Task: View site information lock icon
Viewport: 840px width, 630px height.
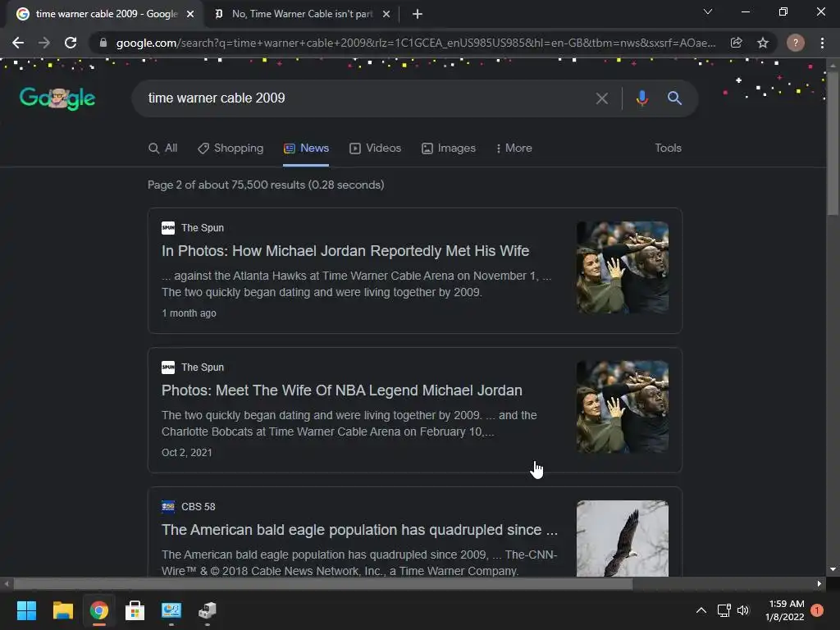Action: coord(103,43)
